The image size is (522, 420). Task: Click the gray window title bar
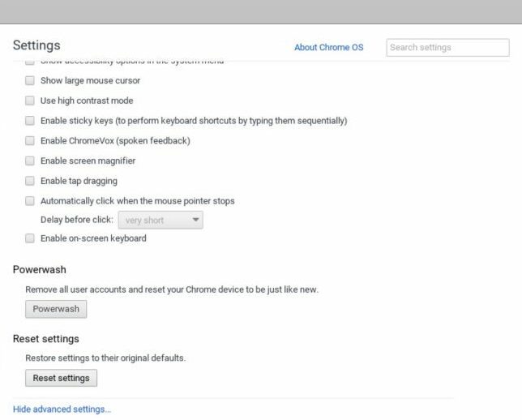pyautogui.click(x=261, y=11)
